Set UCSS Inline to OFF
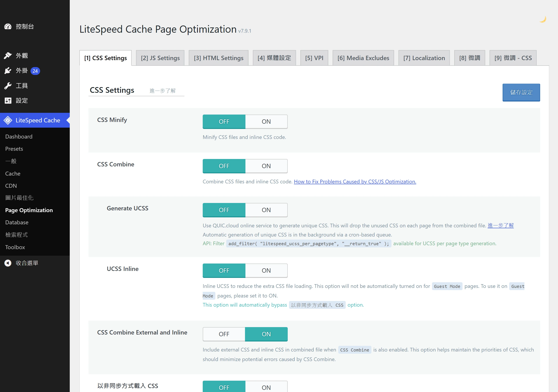558x392 pixels. pyautogui.click(x=224, y=270)
